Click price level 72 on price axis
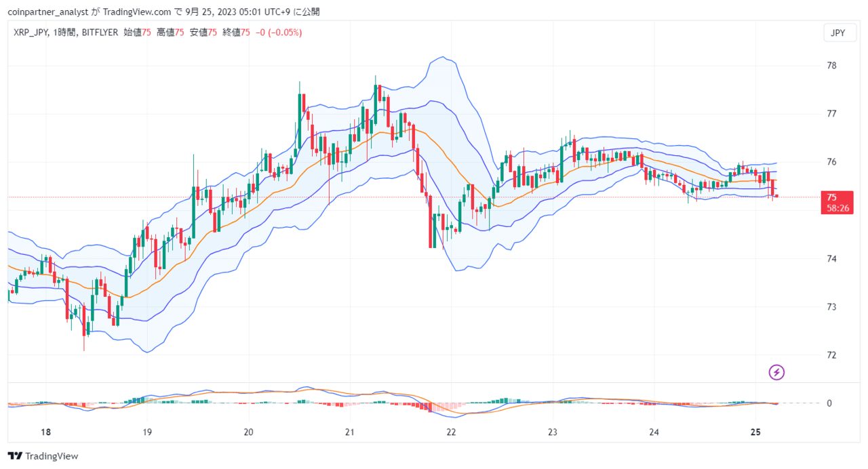The height and width of the screenshot is (469, 868). (x=831, y=355)
